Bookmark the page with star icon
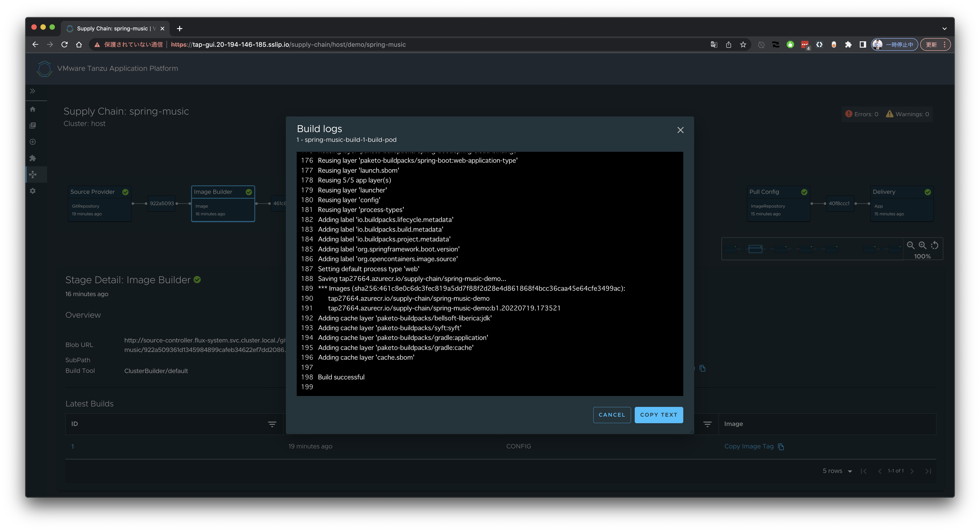The height and width of the screenshot is (531, 980). [x=743, y=44]
